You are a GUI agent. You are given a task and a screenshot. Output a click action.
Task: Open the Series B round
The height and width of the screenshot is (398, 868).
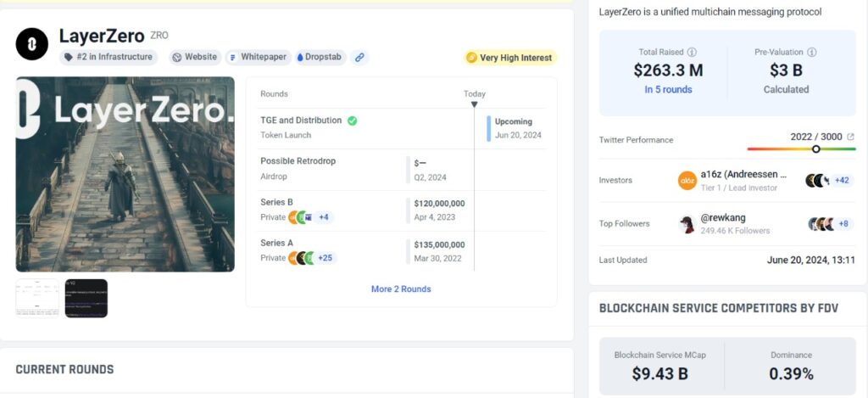pos(277,202)
